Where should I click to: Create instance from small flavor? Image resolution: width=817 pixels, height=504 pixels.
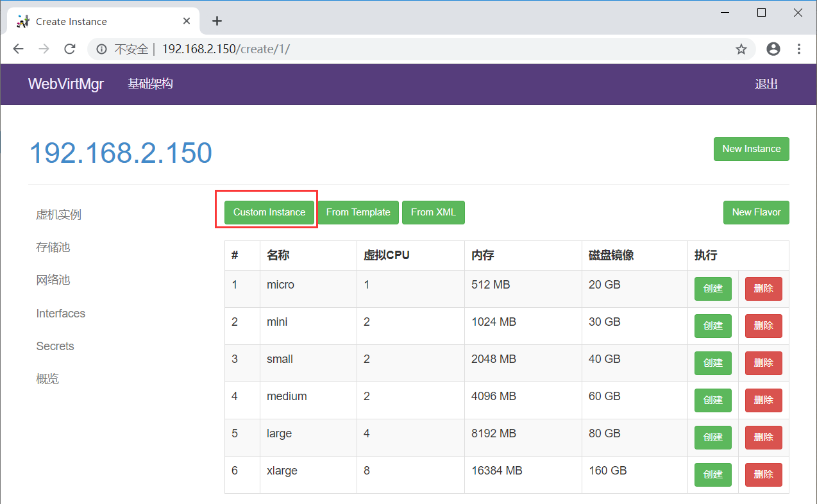tap(713, 363)
